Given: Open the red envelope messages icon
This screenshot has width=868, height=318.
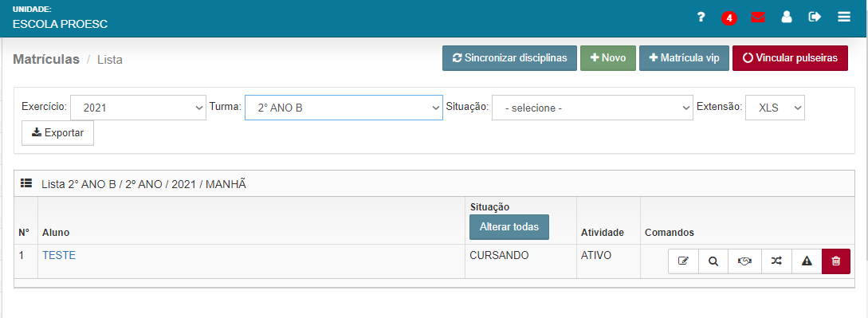Looking at the screenshot, I should pyautogui.click(x=758, y=18).
